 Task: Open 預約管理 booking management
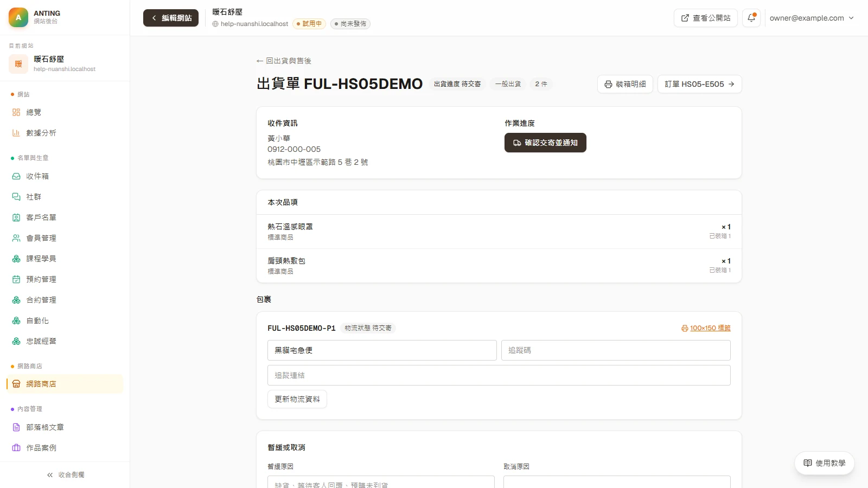click(65, 279)
